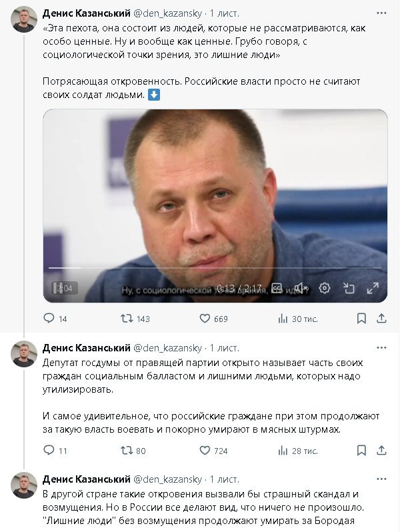Image resolution: width=404 pixels, height=532 pixels.
Task: Toggle closed captions on the video
Action: [x=277, y=288]
